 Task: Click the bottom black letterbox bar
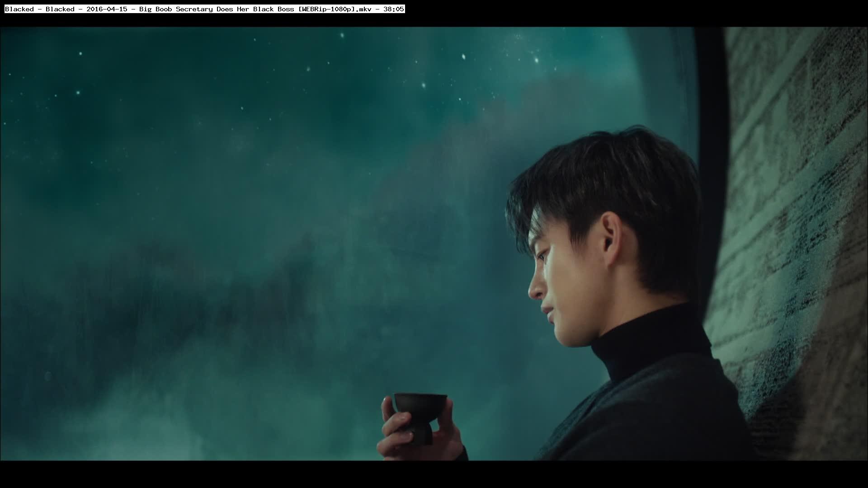434,474
